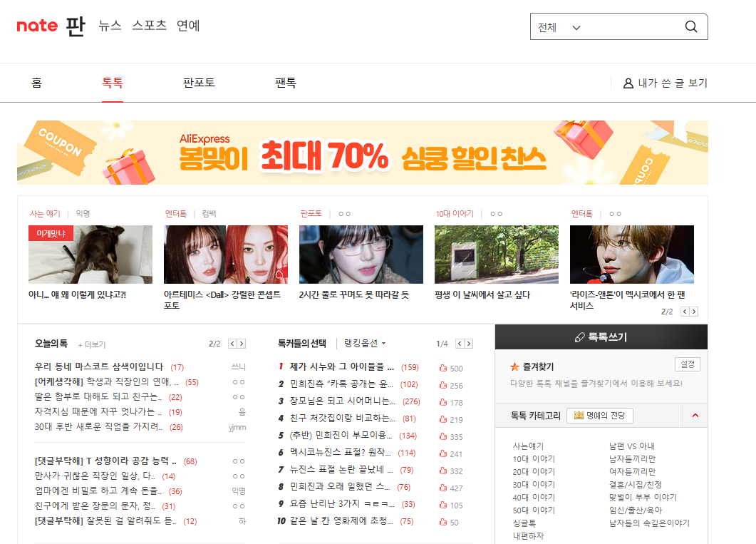Open the 아르테미스 Dall concept photo thumbnail
Screen dimensions: 756x544
click(226, 254)
